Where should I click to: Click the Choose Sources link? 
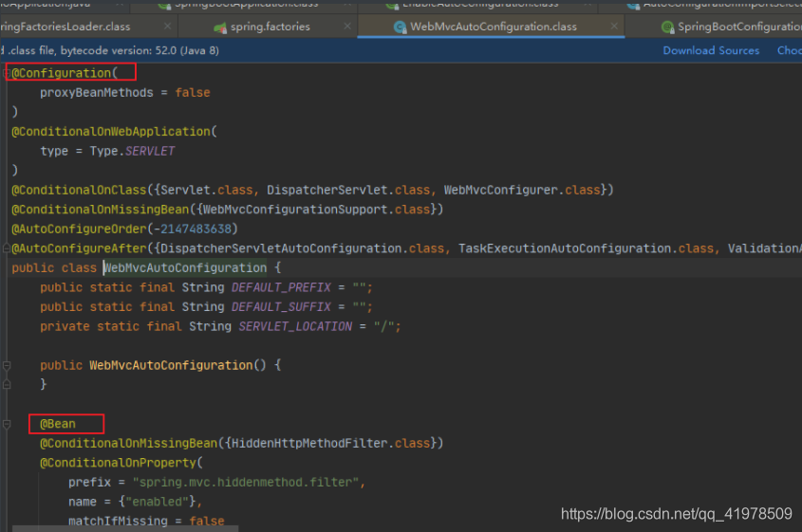click(789, 50)
